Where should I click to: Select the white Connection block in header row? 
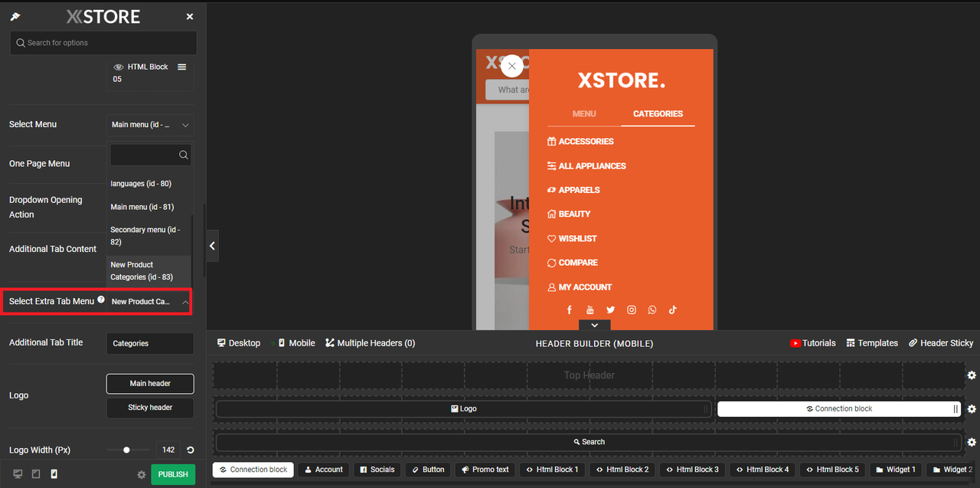(x=839, y=409)
